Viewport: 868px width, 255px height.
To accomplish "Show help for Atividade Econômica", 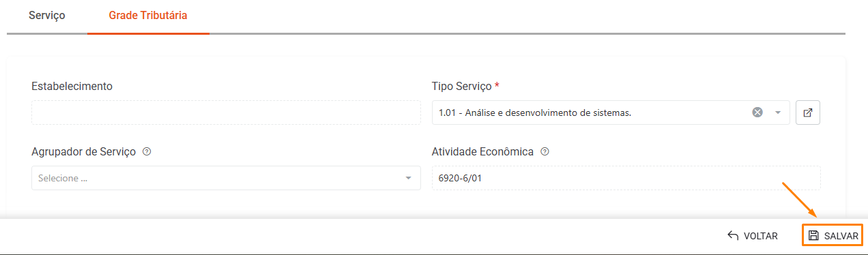I will pyautogui.click(x=545, y=151).
